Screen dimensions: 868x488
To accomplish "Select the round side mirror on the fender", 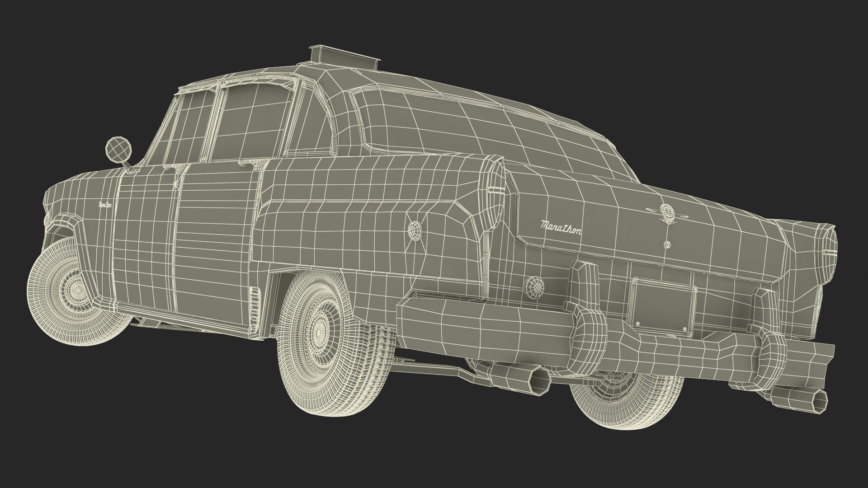I will [119, 149].
